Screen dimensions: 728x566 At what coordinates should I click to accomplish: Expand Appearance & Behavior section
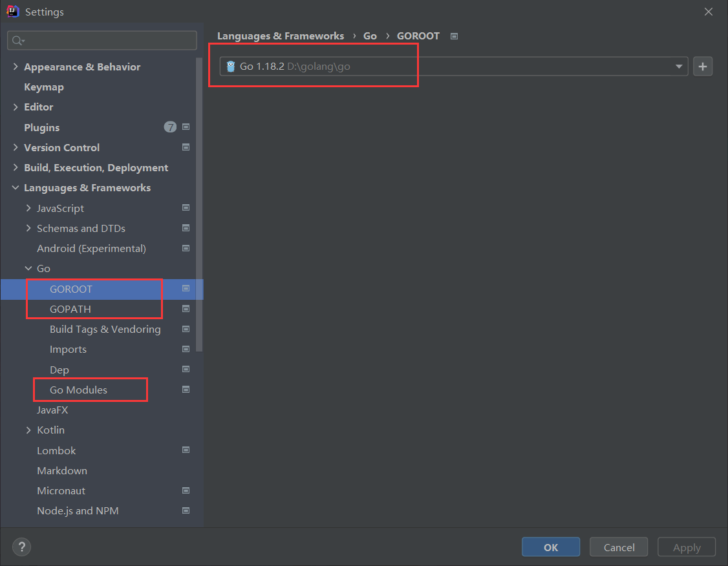[x=16, y=67]
